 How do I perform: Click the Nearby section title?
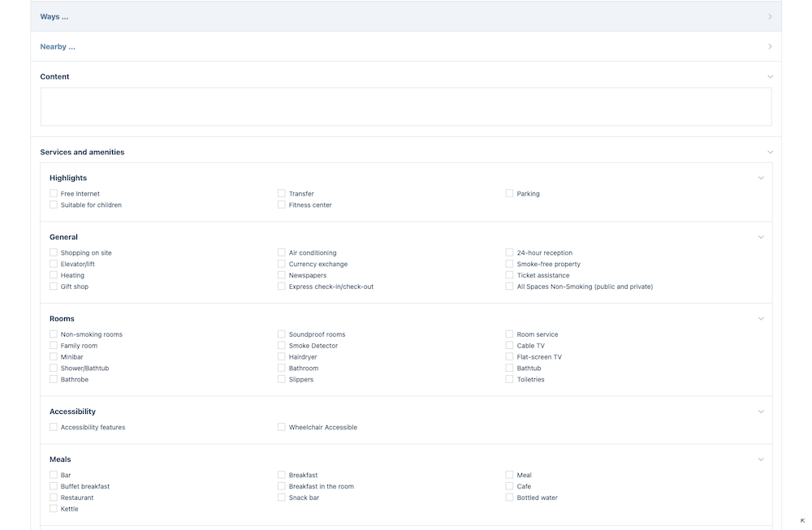[58, 46]
